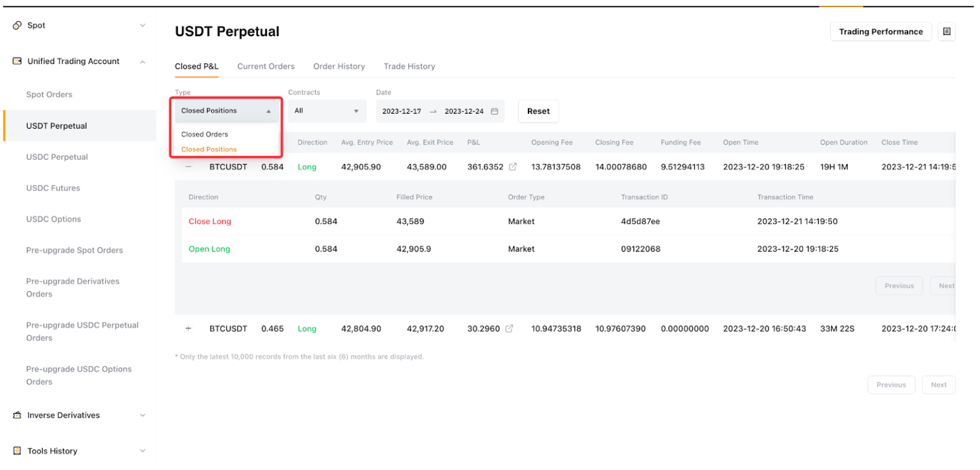Click the Reset button
Screen dimensions: 980x470
coord(538,111)
